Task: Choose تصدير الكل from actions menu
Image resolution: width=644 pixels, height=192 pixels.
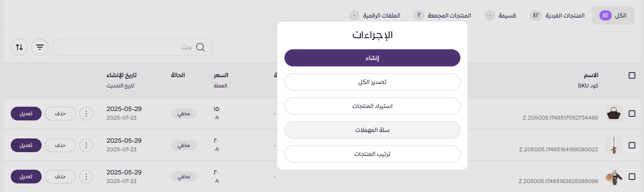Action: pyautogui.click(x=372, y=82)
